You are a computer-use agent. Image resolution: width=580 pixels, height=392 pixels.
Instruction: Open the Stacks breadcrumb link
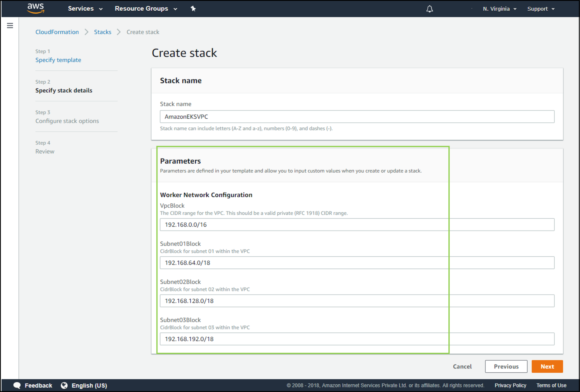[x=103, y=32]
